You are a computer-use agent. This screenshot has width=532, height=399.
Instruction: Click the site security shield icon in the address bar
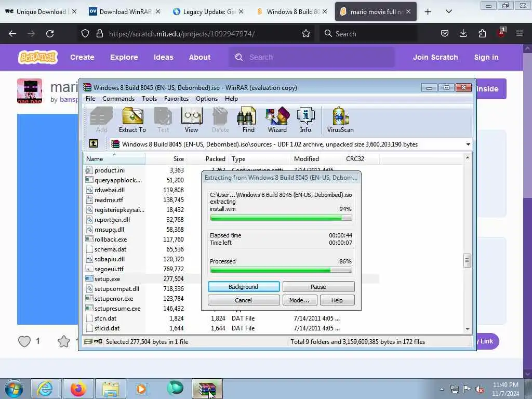[x=85, y=34]
